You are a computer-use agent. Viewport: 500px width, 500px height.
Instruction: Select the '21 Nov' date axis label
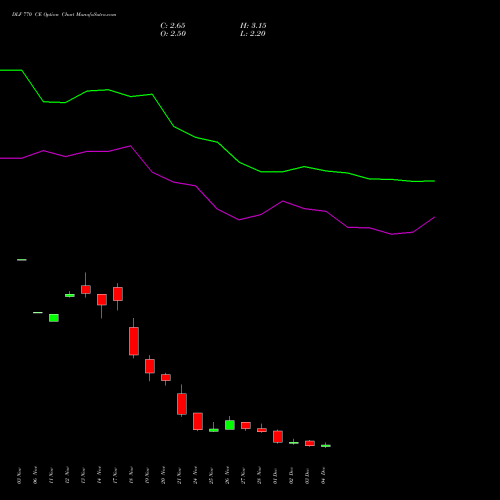point(179,475)
